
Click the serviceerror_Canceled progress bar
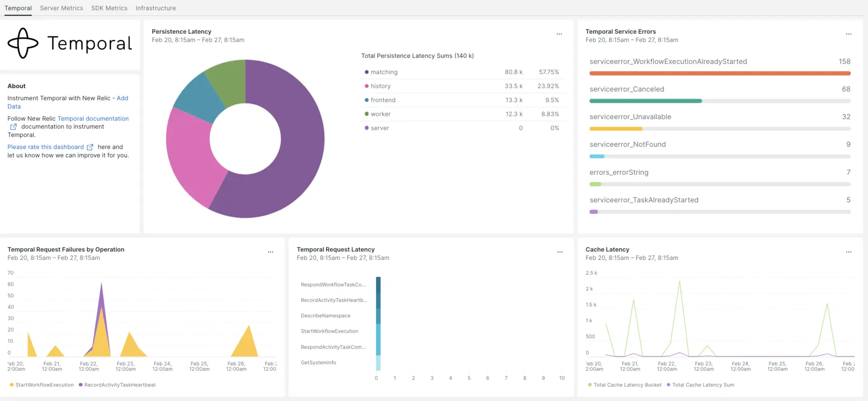click(x=720, y=101)
